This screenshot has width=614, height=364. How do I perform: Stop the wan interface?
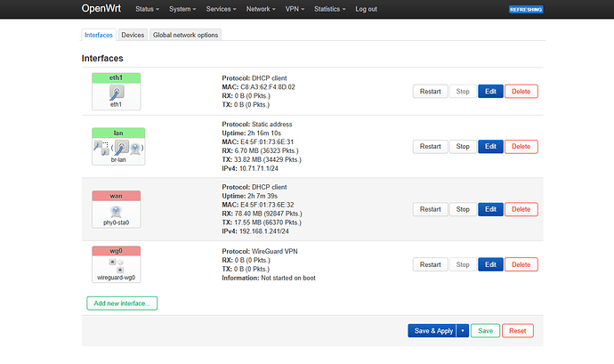point(463,209)
